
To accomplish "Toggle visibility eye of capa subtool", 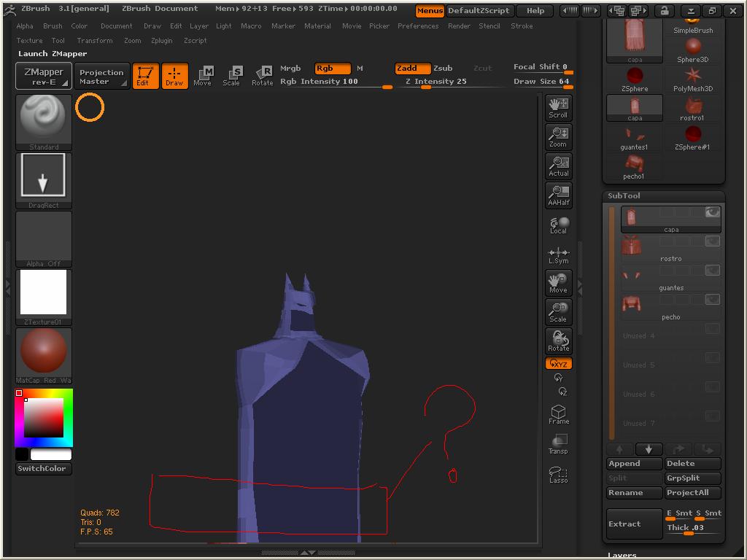I will (712, 212).
